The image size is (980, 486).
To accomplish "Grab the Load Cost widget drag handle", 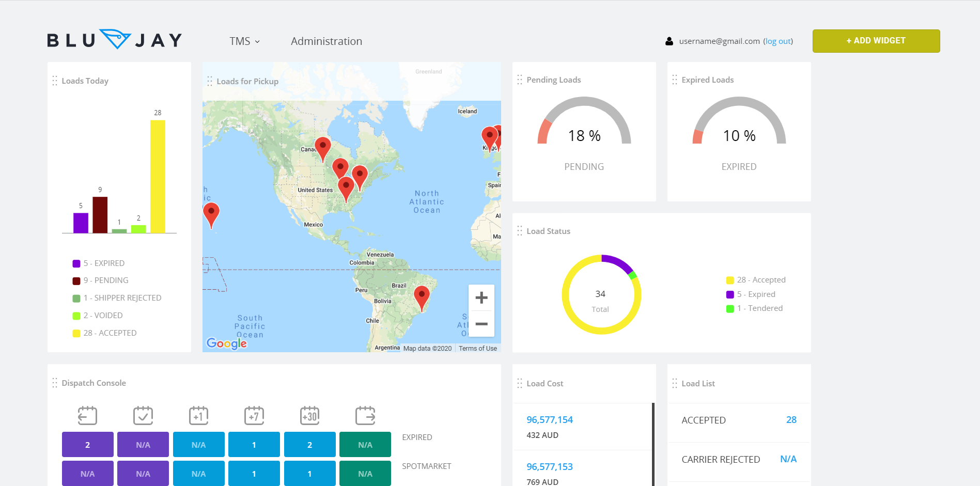I will [520, 383].
